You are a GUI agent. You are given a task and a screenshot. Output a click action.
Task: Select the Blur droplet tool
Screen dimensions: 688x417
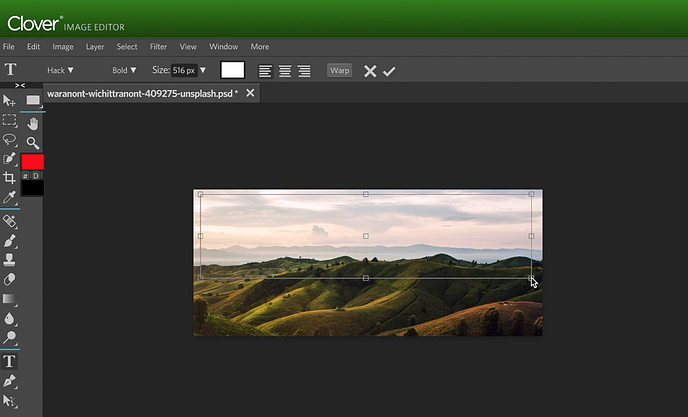coord(9,318)
